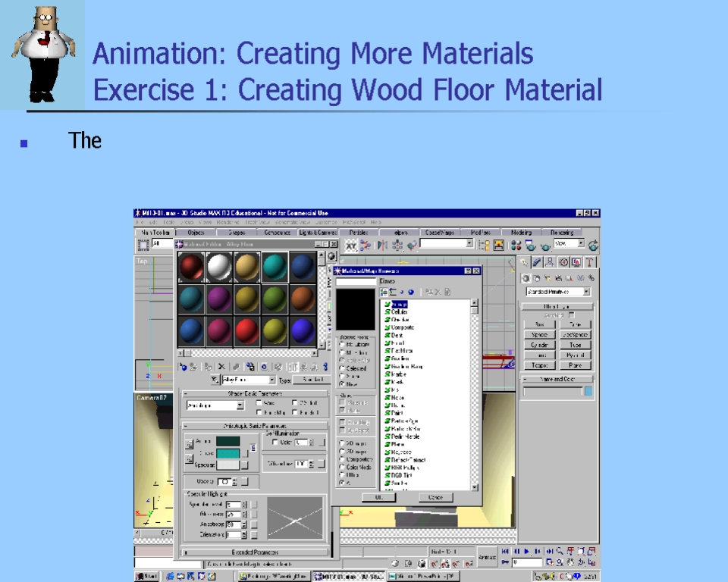
Task: Open the Modify command panel tab
Action: 537,262
